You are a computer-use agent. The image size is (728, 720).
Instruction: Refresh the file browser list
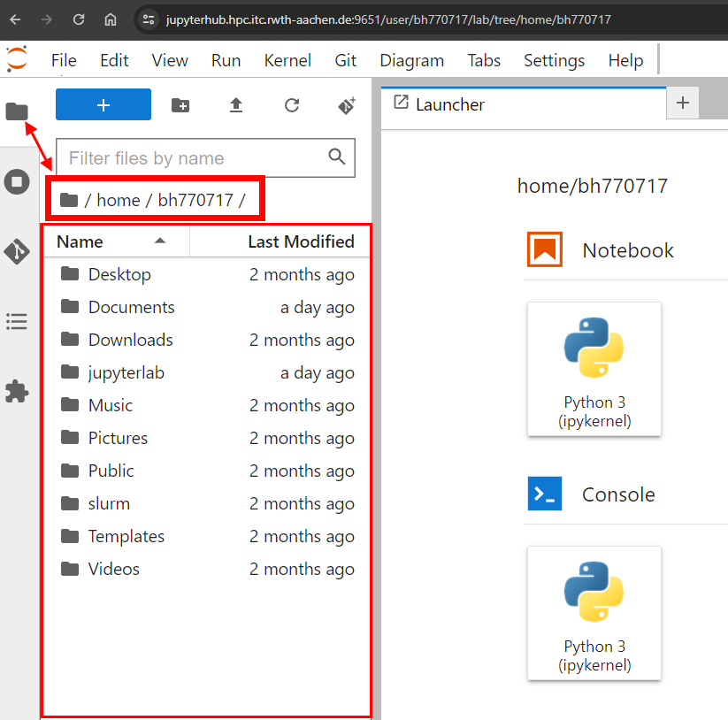tap(292, 105)
